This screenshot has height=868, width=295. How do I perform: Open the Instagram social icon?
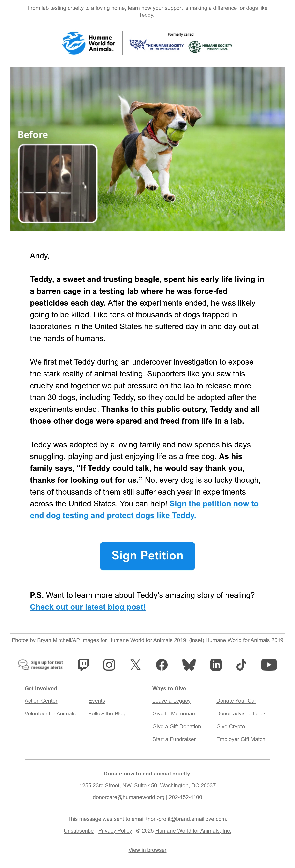[109, 665]
